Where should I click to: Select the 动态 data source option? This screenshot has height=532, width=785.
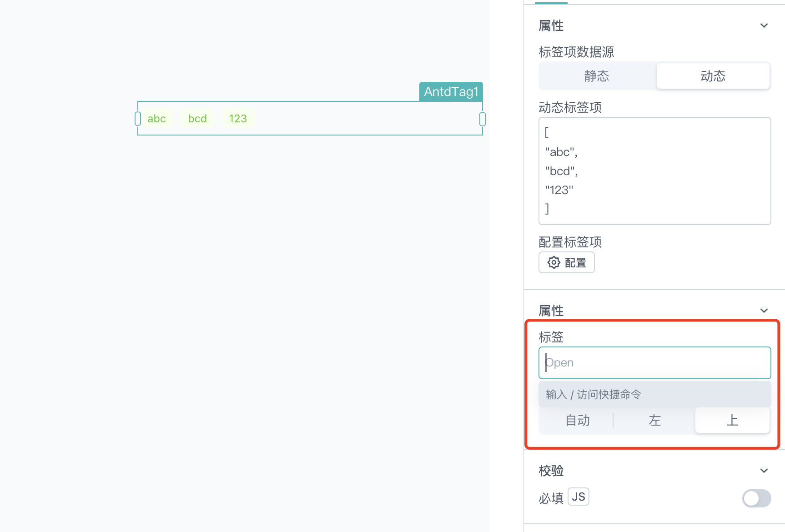pyautogui.click(x=713, y=76)
